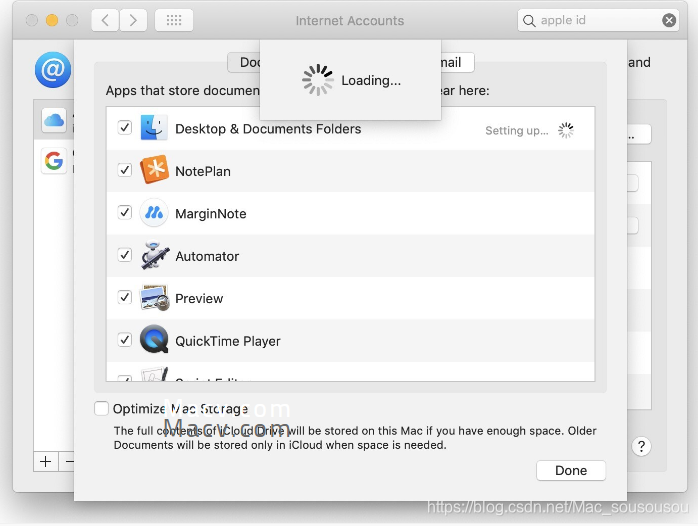Click the Automator robot icon
The width and height of the screenshot is (698, 526).
154,255
